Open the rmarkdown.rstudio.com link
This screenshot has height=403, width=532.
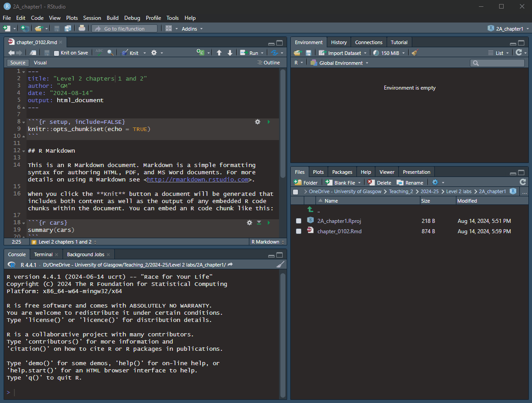tap(198, 179)
